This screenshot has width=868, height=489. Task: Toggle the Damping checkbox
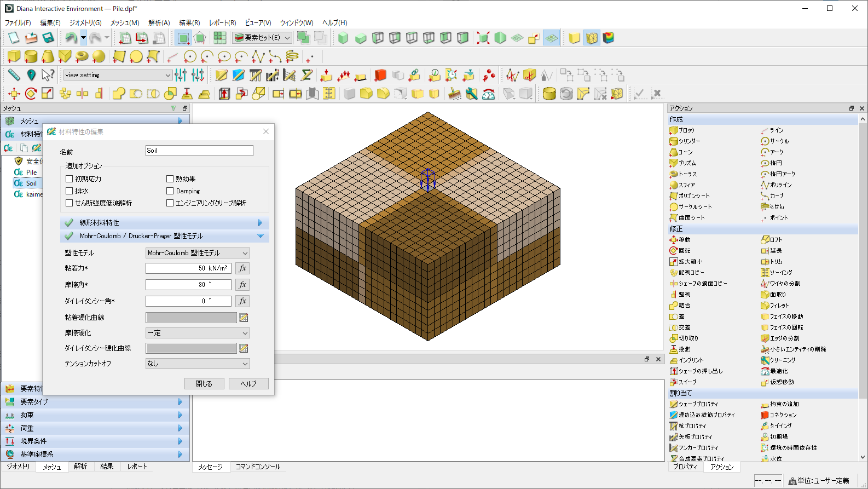(170, 191)
